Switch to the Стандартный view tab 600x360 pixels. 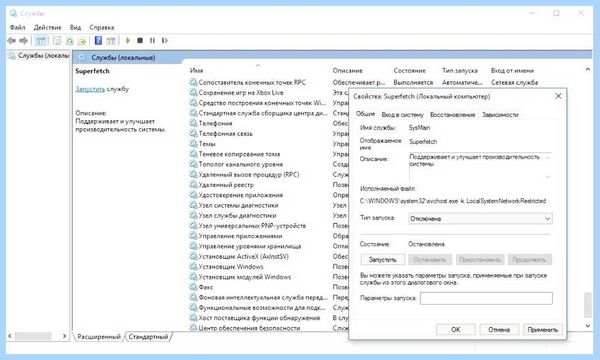[x=148, y=337]
